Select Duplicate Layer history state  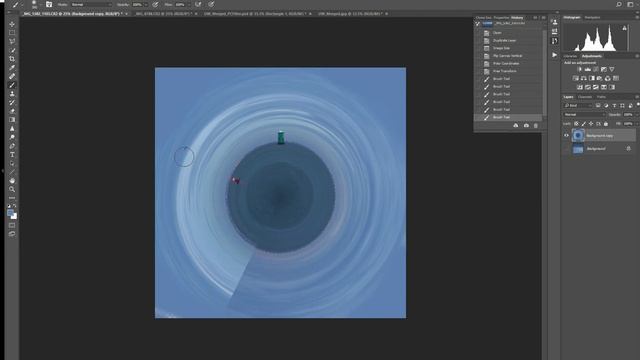509,40
